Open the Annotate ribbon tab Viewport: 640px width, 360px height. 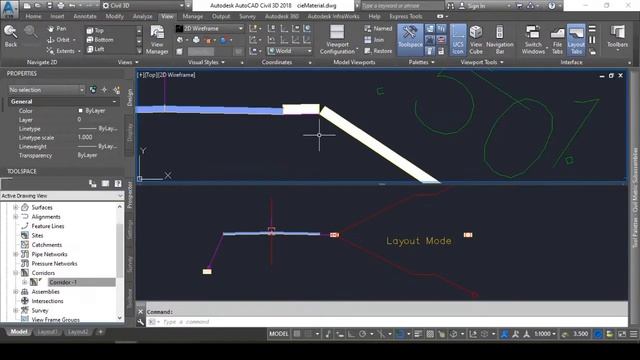85,17
